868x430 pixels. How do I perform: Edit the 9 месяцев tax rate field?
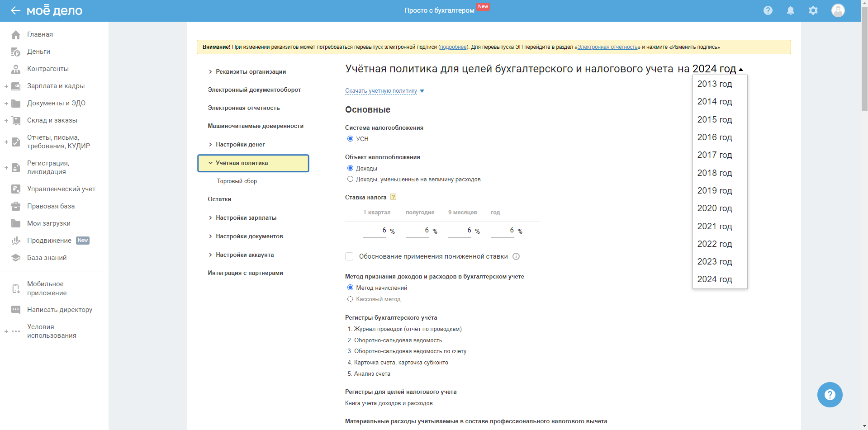pos(460,231)
